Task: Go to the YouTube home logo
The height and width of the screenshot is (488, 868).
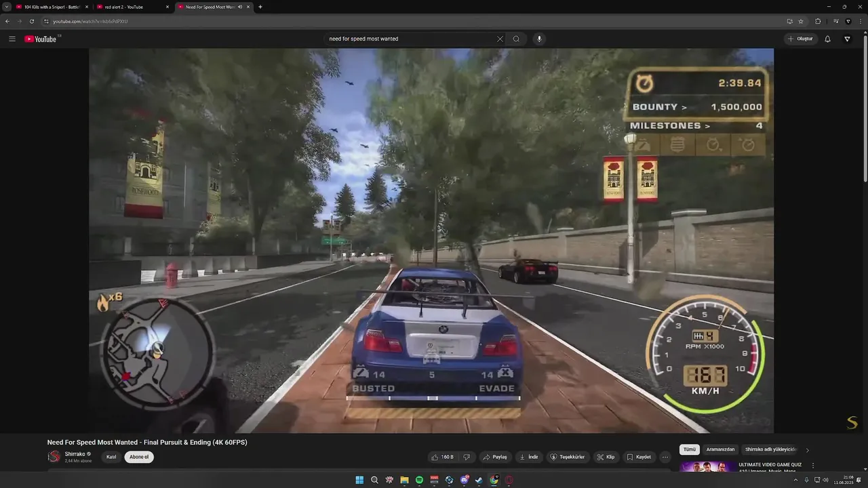Action: [x=41, y=39]
